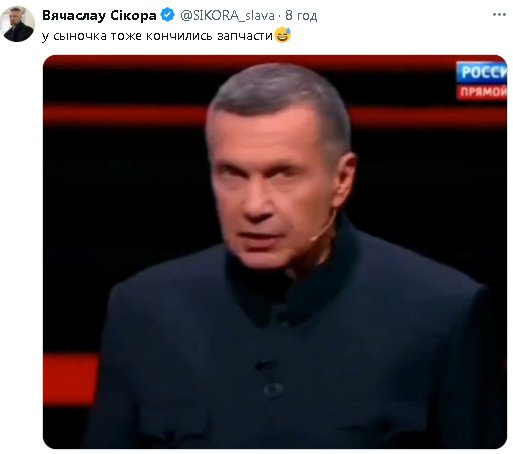513x454 pixels.
Task: Open the tweet via the '8 год' timestamp
Action: tap(301, 16)
